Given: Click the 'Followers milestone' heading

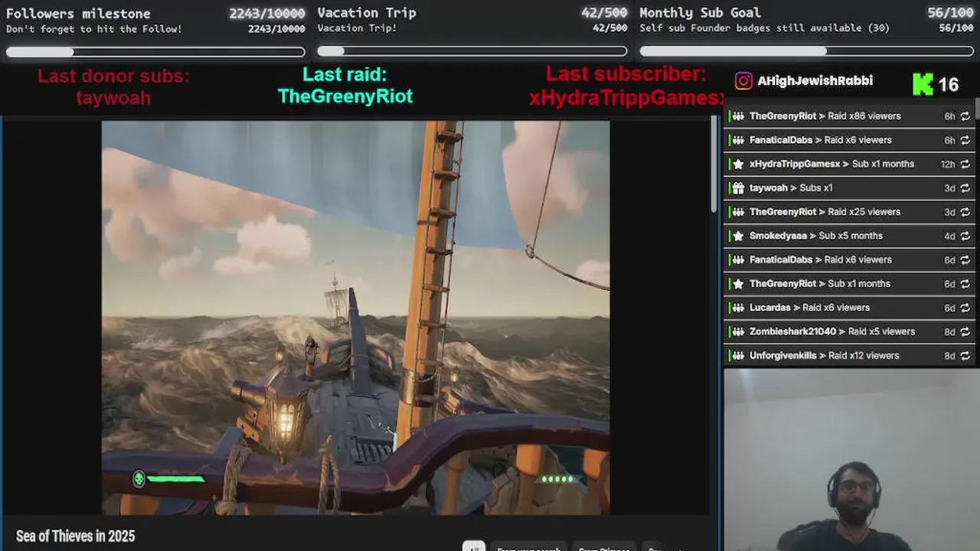Looking at the screenshot, I should click(x=78, y=13).
